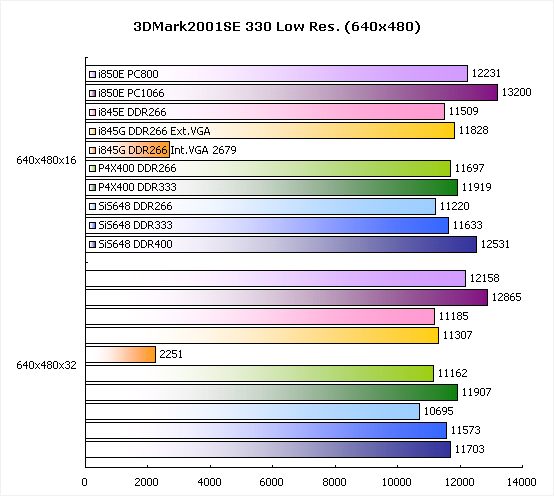Viewport: 554px width, 496px height.
Task: Click the pink bar valued 11185
Action: click(x=260, y=317)
